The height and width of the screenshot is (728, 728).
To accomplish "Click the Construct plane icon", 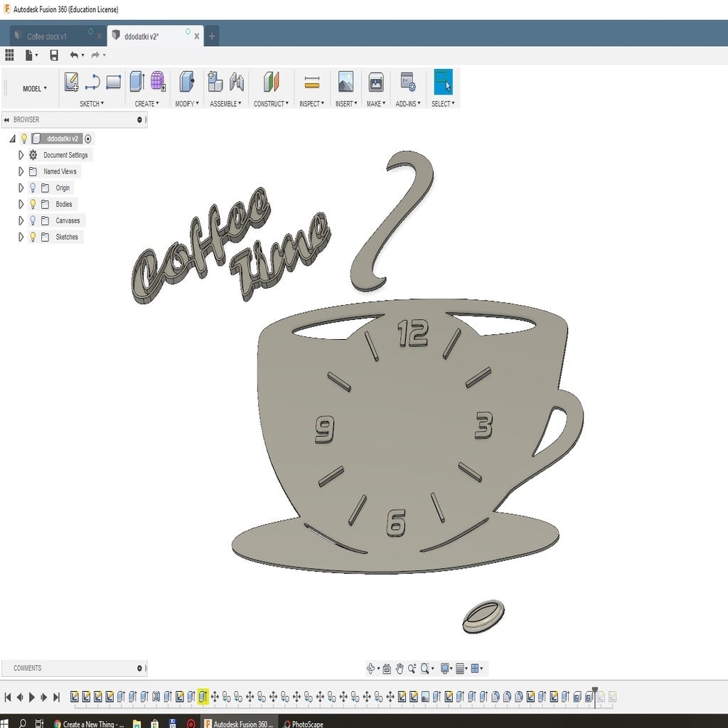I will (x=271, y=82).
